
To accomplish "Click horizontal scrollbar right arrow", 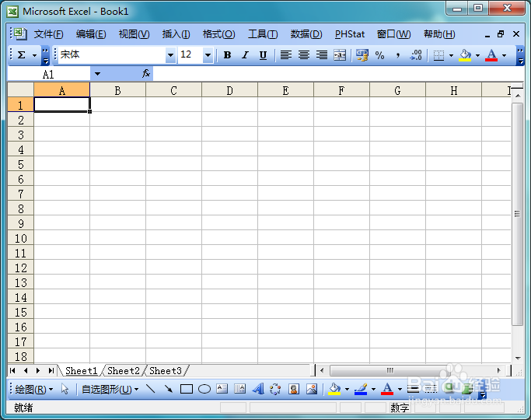I will coord(499,370).
